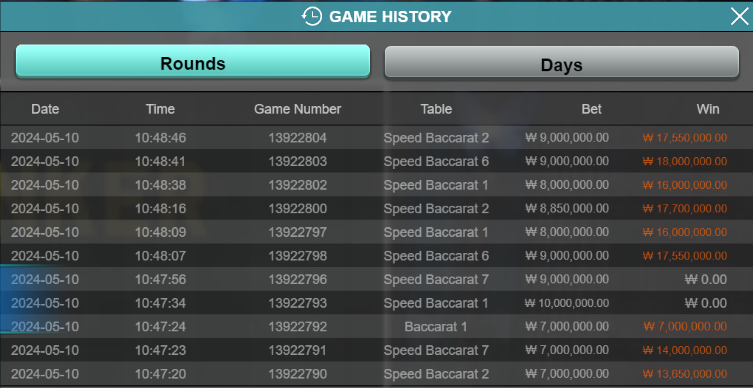Viewport: 753px width, 388px height.
Task: Choose the round at 10:48:07
Action: (376, 255)
